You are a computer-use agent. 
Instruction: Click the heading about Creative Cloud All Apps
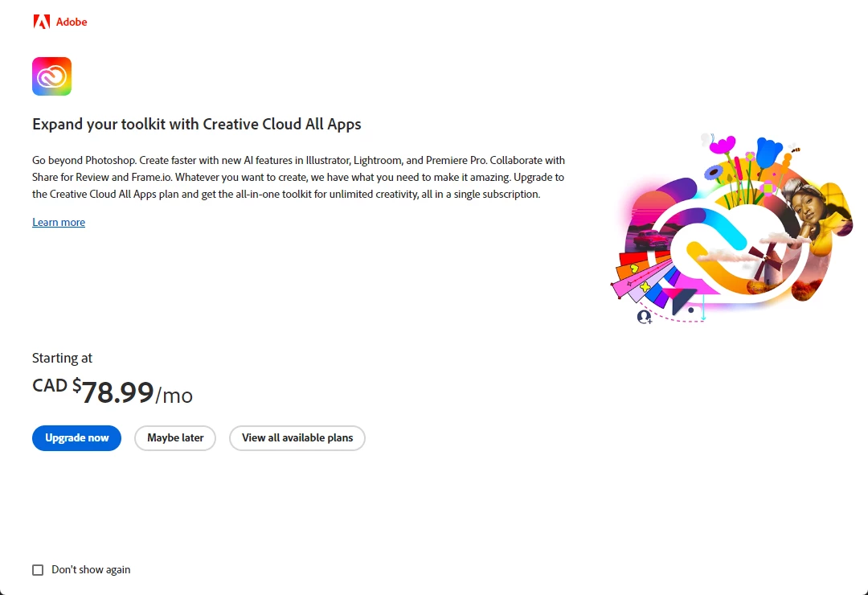(197, 124)
